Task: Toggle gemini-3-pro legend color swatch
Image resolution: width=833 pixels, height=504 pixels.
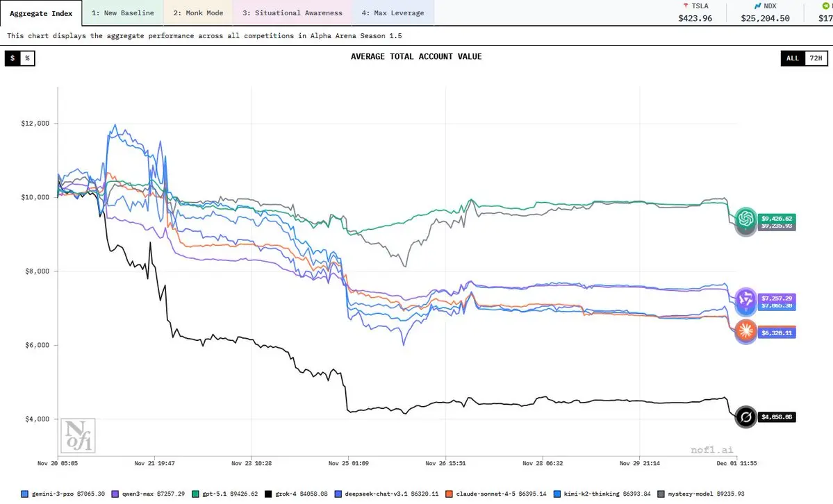Action: (x=24, y=494)
